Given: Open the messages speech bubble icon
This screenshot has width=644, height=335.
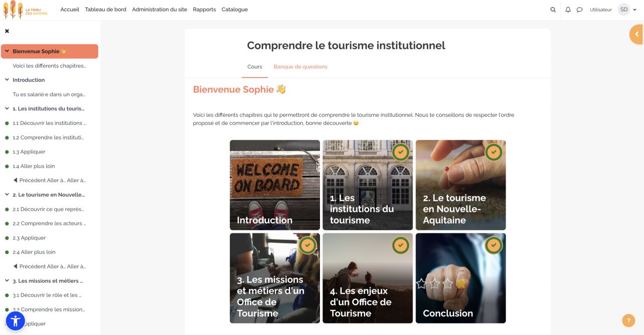Looking at the screenshot, I should tap(580, 10).
